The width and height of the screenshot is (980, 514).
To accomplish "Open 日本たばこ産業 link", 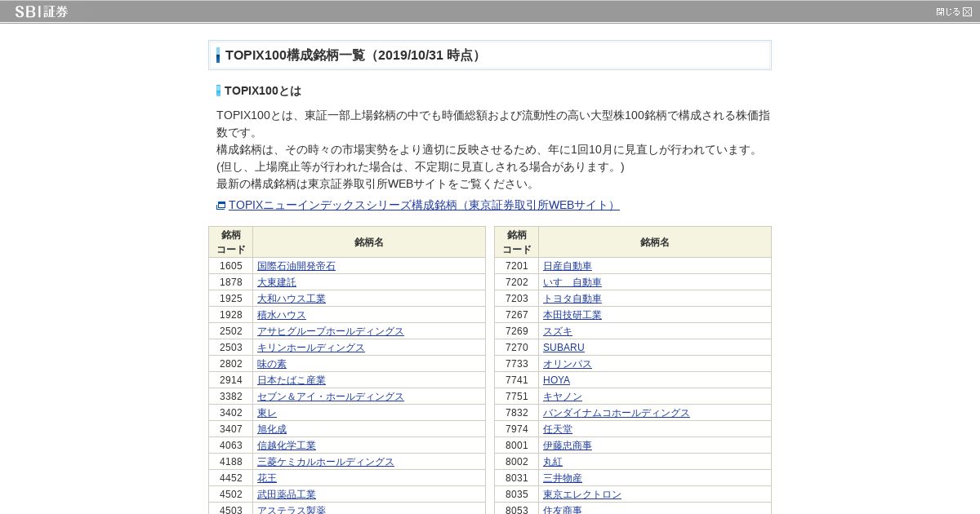I will coord(292,380).
